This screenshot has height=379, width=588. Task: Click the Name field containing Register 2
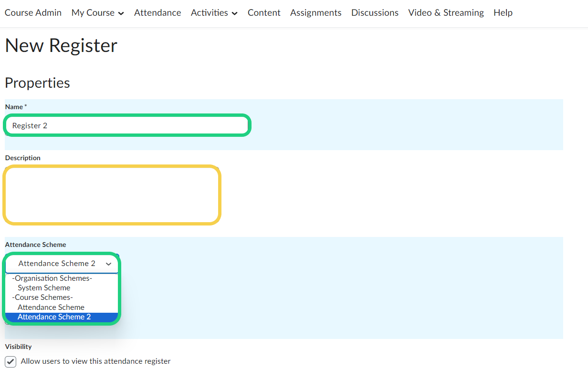point(127,126)
